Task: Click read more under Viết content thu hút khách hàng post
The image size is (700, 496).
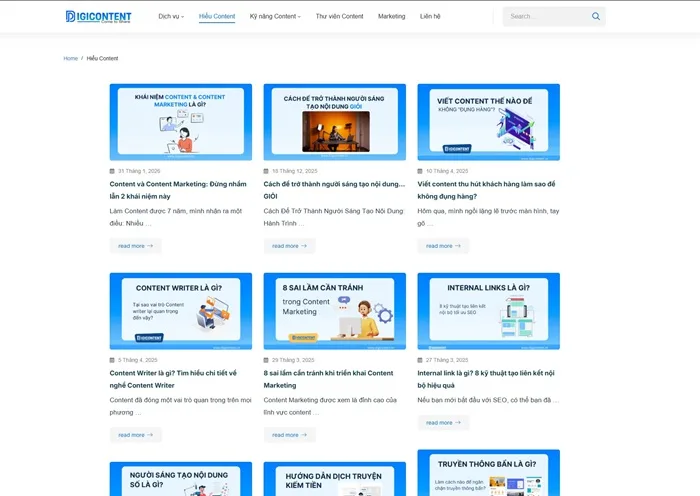Action: coord(443,246)
